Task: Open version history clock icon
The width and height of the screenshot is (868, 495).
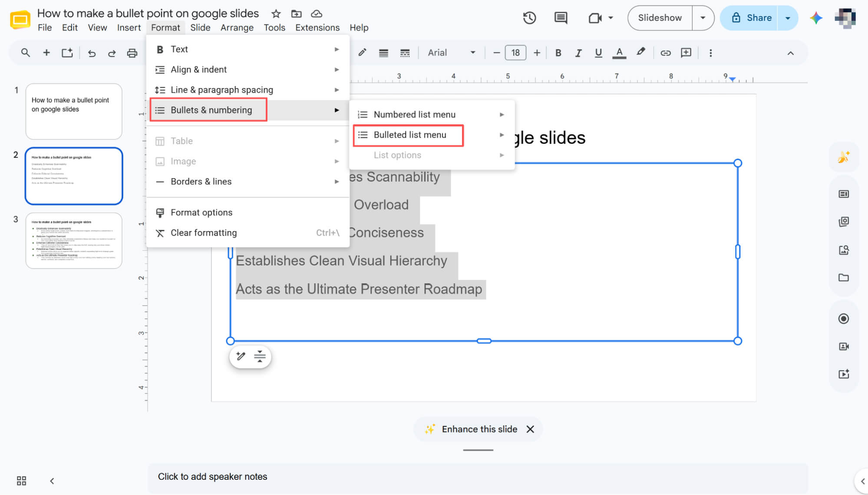Action: [529, 18]
